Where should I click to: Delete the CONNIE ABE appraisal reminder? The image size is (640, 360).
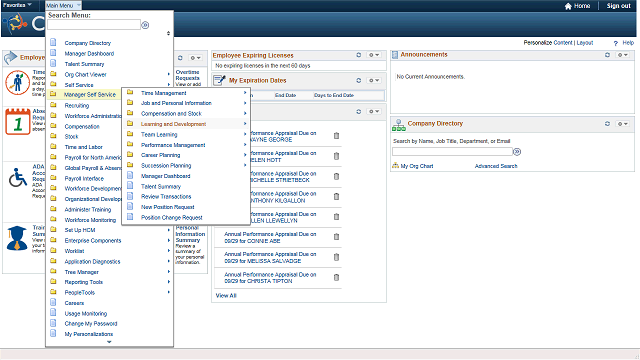tap(336, 237)
